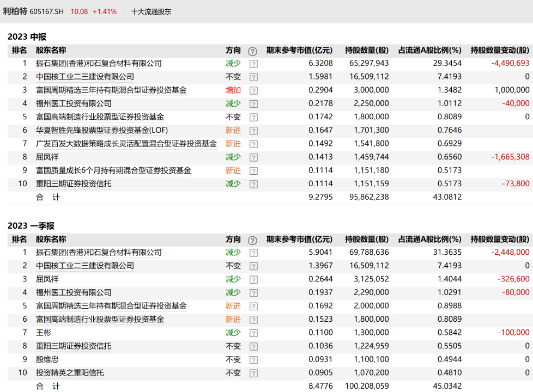The image size is (533, 392).
Task: Click change value -4,490,693
Action: click(510, 63)
